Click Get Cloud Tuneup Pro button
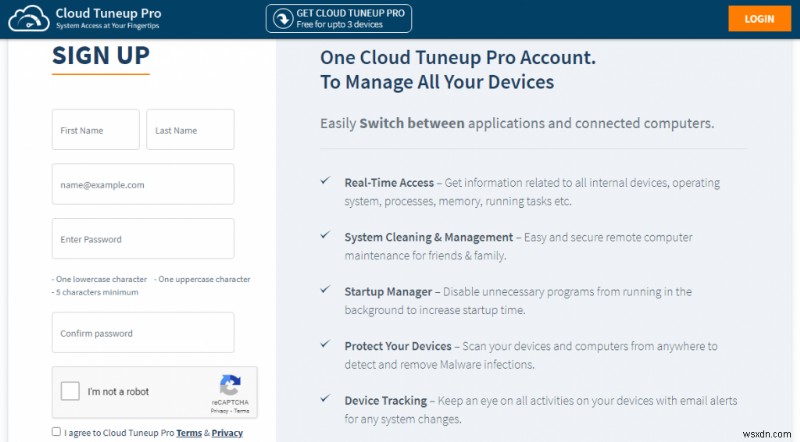The image size is (800, 442). (339, 19)
